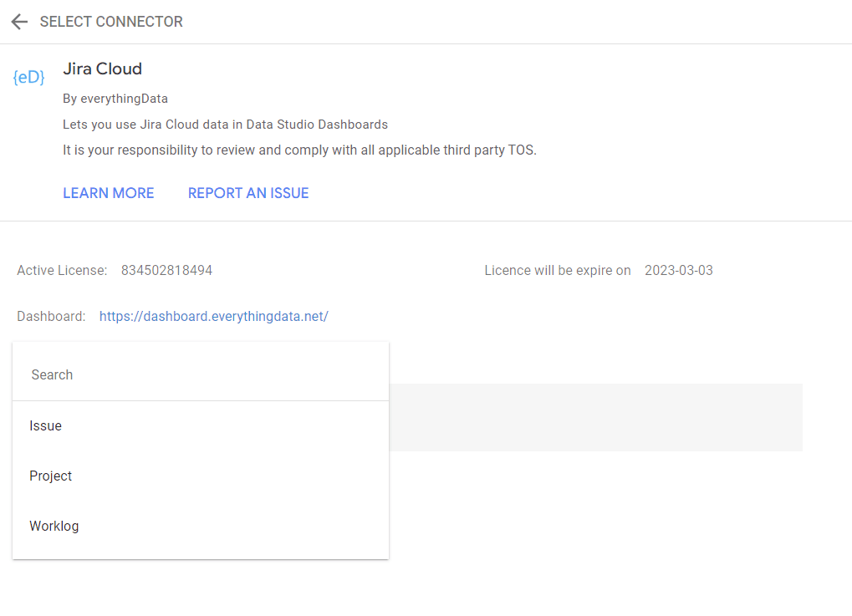Click the gray area beside the dropdown
This screenshot has width=852, height=616.
coord(595,417)
